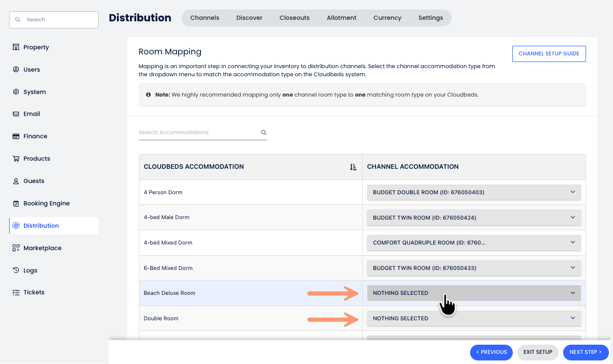Viewport: 613px width, 364px height.
Task: Open Marketplace via the grid icon
Action: click(16, 248)
